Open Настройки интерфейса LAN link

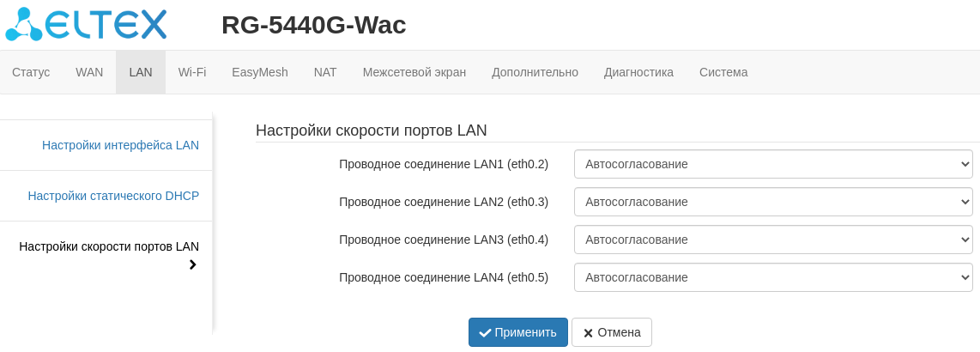click(x=120, y=145)
